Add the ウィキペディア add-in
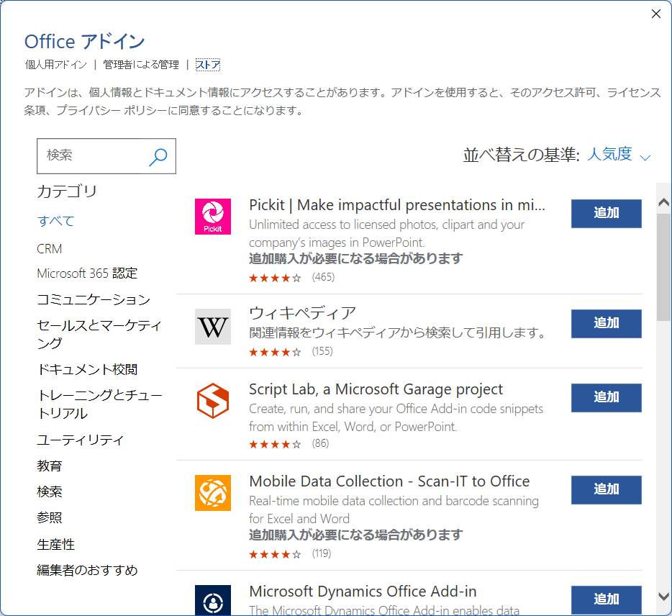 [606, 324]
